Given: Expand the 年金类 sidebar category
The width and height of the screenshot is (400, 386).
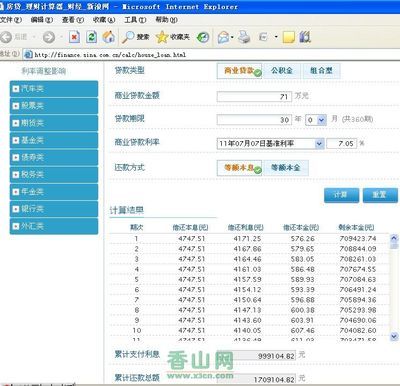Looking at the screenshot, I should coord(54,192).
